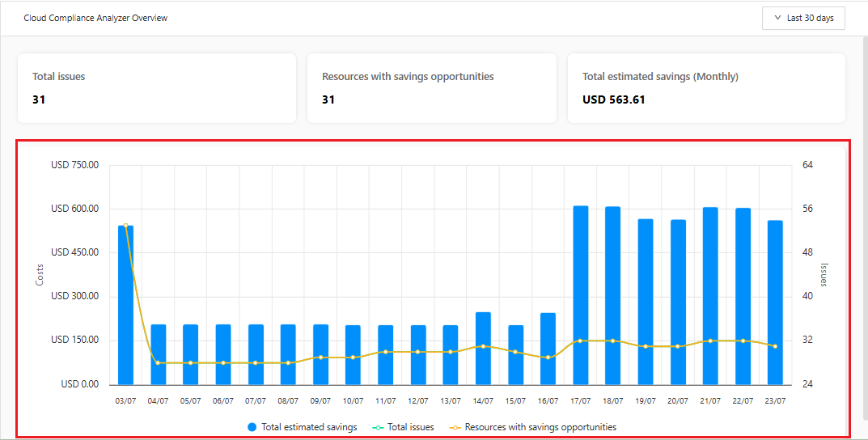Open the Last 30 days dropdown
The image size is (868, 440).
point(803,18)
